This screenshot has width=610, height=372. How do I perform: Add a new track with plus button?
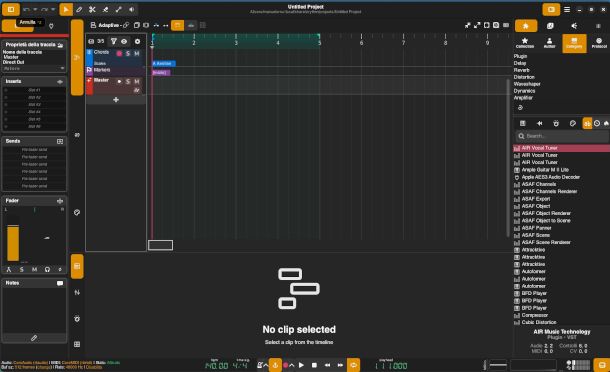(x=116, y=100)
